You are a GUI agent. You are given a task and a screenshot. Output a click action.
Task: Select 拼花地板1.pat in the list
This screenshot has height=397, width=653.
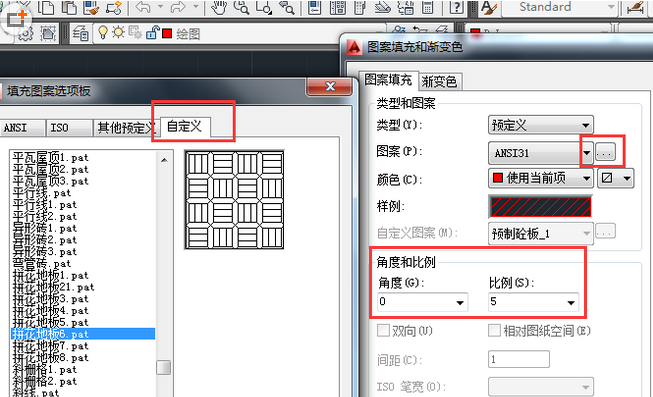pos(50,275)
